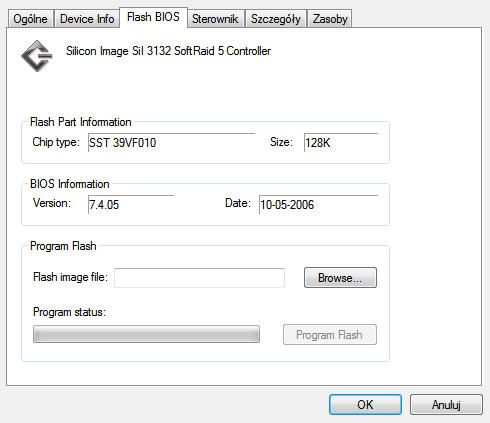This screenshot has width=490, height=423.
Task: Click the Size field showing 128K
Action: (341, 143)
